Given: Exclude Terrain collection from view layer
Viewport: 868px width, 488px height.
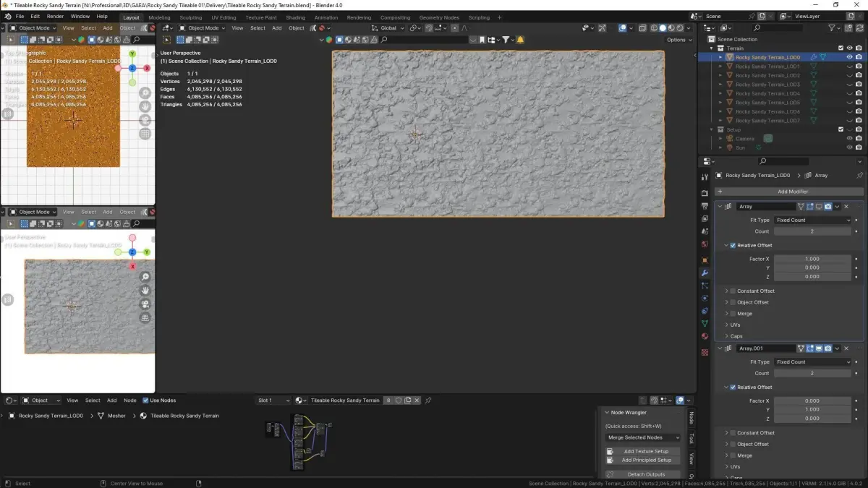Looking at the screenshot, I should [x=840, y=48].
